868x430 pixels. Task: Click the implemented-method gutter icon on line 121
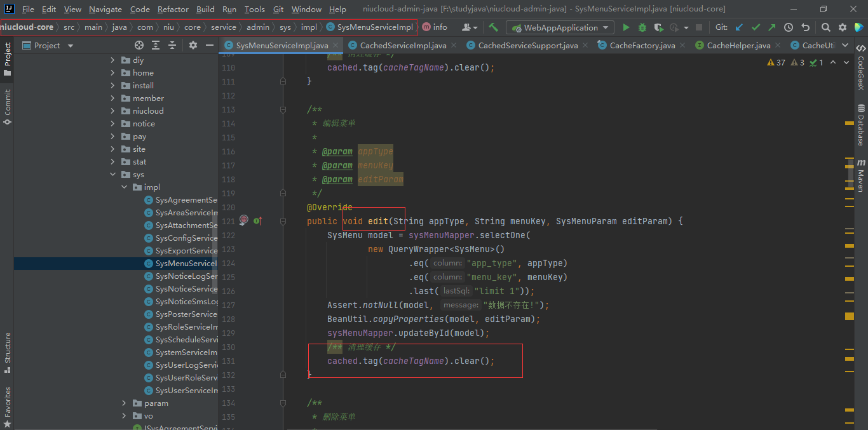coord(257,221)
